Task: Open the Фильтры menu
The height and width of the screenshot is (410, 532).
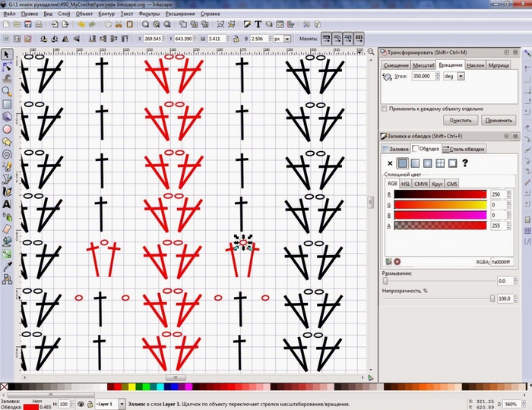Action: [149, 14]
